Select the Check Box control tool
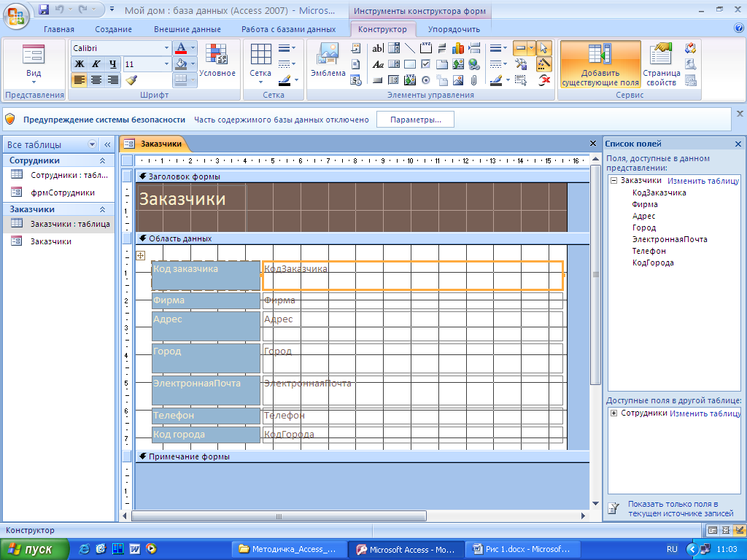 point(426,64)
